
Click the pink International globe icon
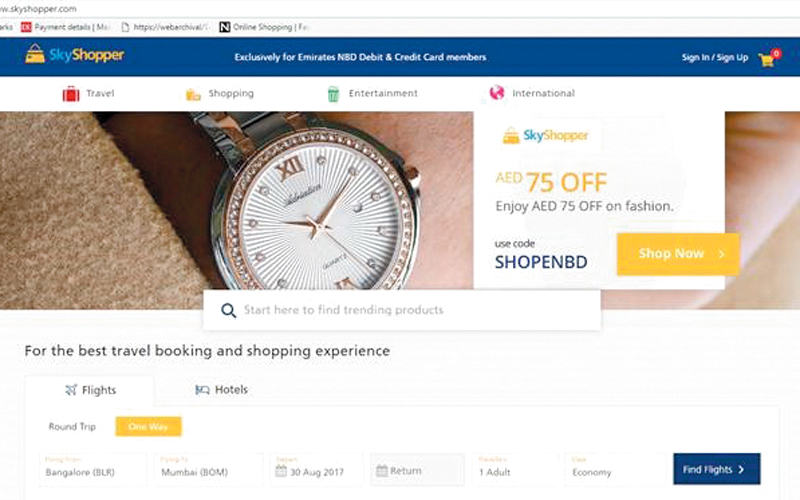pyautogui.click(x=497, y=93)
